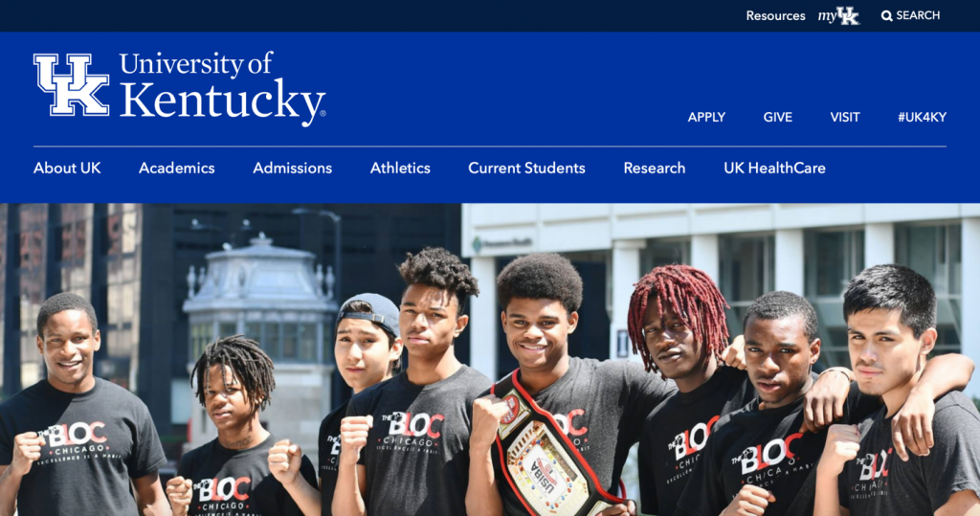Click the APPLY link
This screenshot has width=980, height=516.
[x=706, y=117]
